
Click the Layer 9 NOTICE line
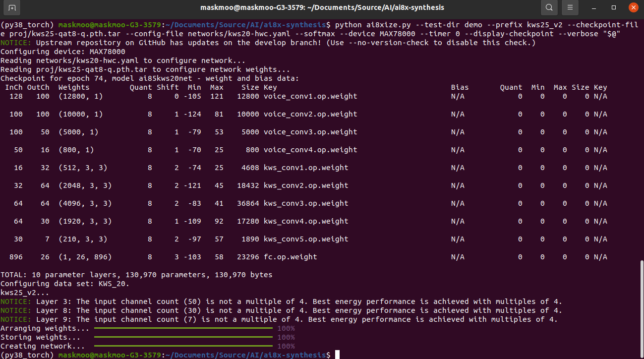[279, 319]
